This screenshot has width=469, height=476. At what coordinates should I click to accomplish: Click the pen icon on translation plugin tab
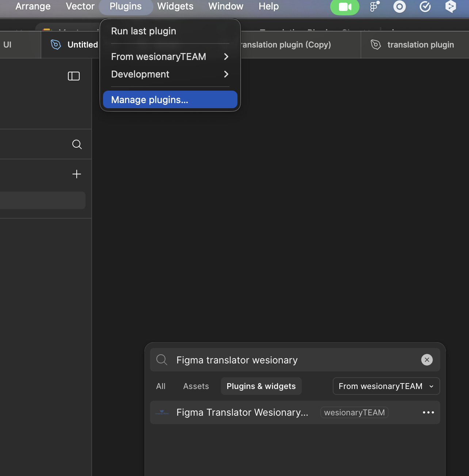click(376, 45)
